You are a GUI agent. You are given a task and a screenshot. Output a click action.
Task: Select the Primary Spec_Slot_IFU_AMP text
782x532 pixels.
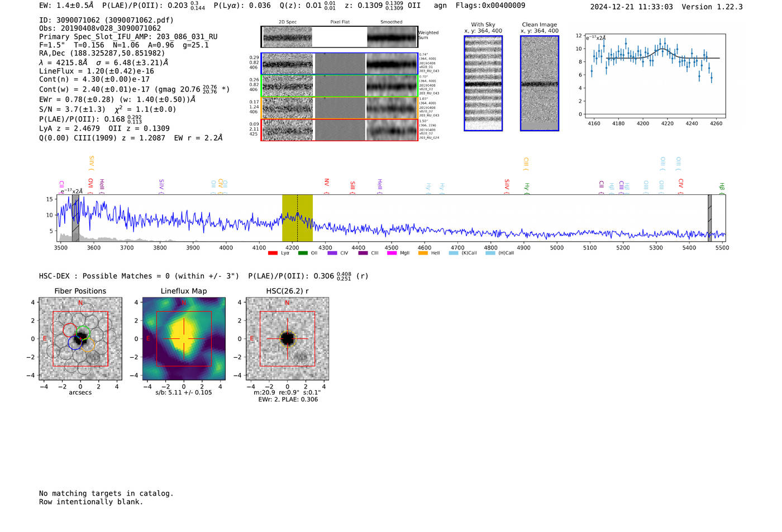tap(128, 37)
